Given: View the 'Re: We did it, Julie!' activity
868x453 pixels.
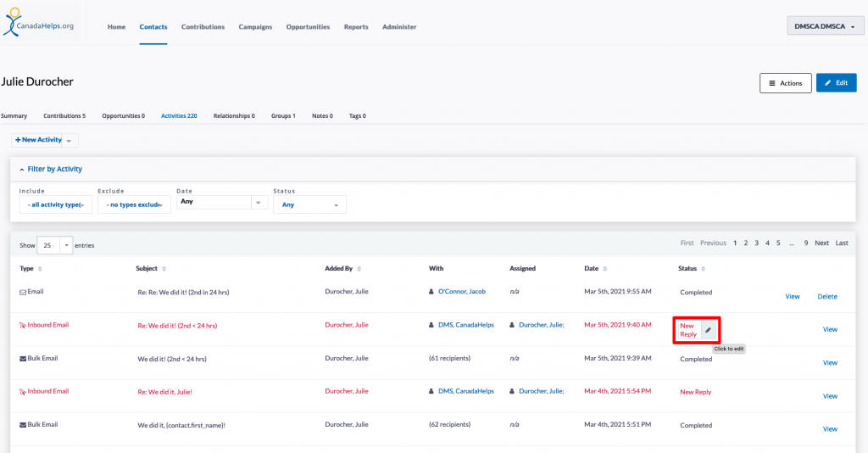Looking at the screenshot, I should coord(830,396).
